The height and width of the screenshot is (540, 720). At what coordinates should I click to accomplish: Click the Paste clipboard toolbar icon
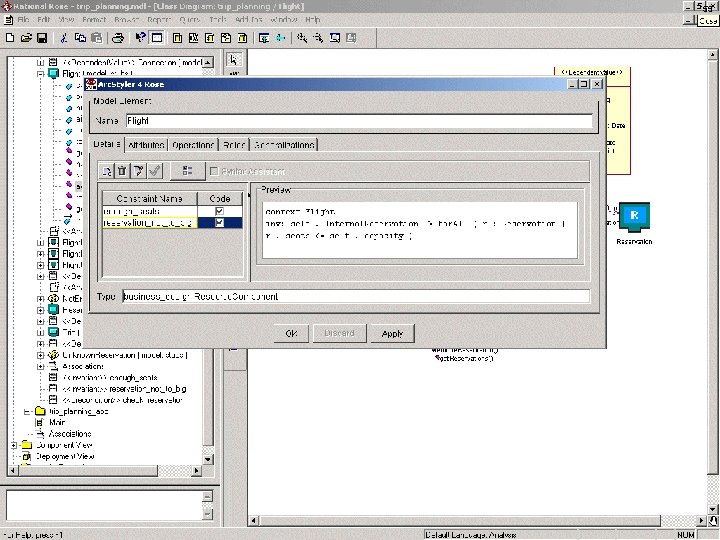coord(96,38)
